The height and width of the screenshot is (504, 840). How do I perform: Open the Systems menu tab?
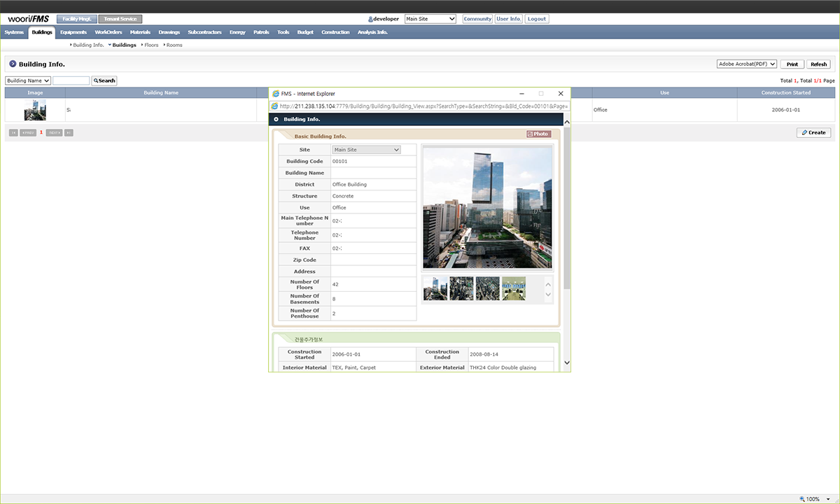click(14, 32)
